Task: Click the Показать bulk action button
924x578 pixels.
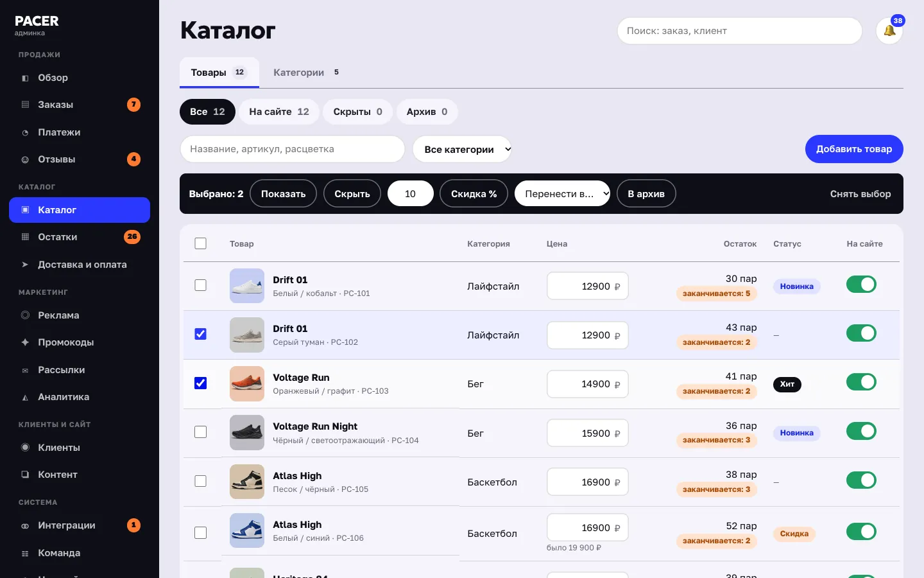Action: pyautogui.click(x=283, y=194)
